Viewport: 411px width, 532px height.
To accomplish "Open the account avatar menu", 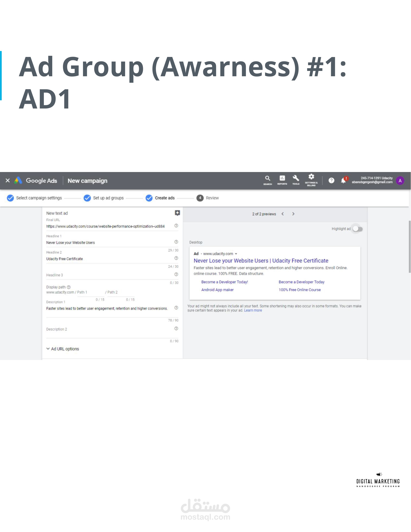I will click(x=400, y=181).
